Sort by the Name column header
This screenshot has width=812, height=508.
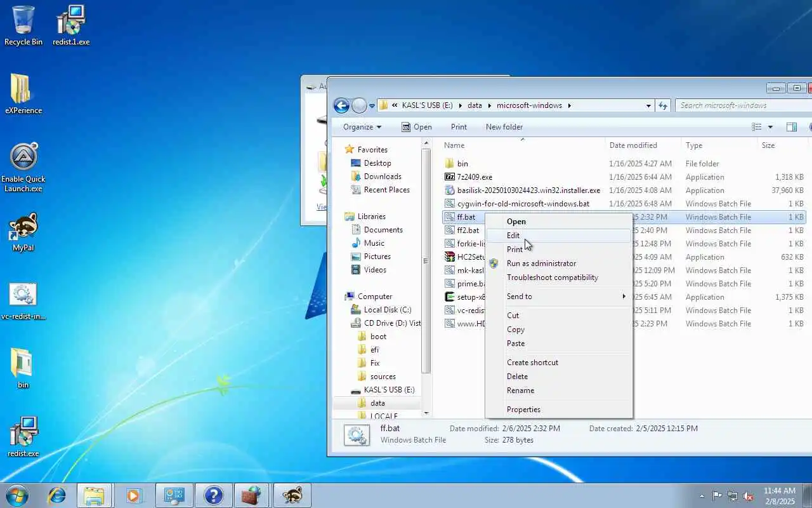523,145
